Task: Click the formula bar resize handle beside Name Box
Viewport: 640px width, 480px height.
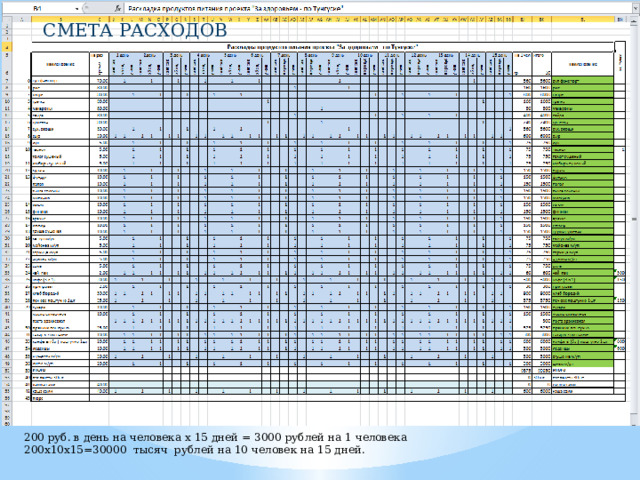Action: [84, 9]
